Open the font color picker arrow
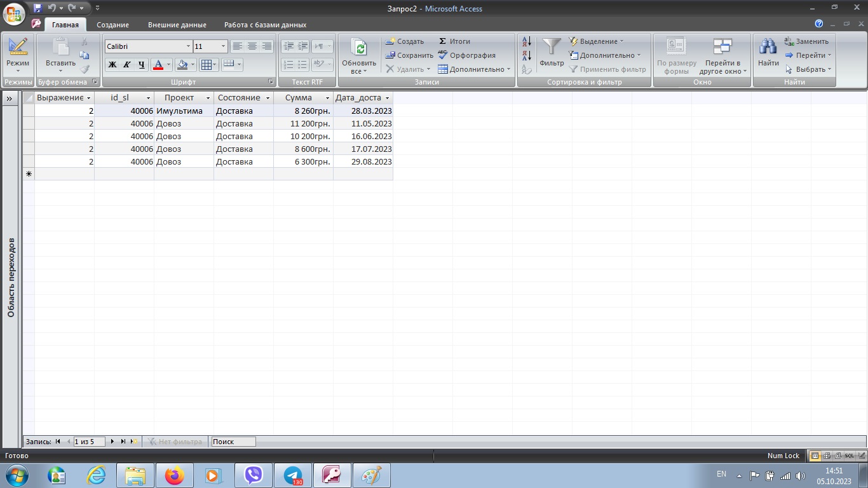This screenshot has width=868, height=488. 169,65
